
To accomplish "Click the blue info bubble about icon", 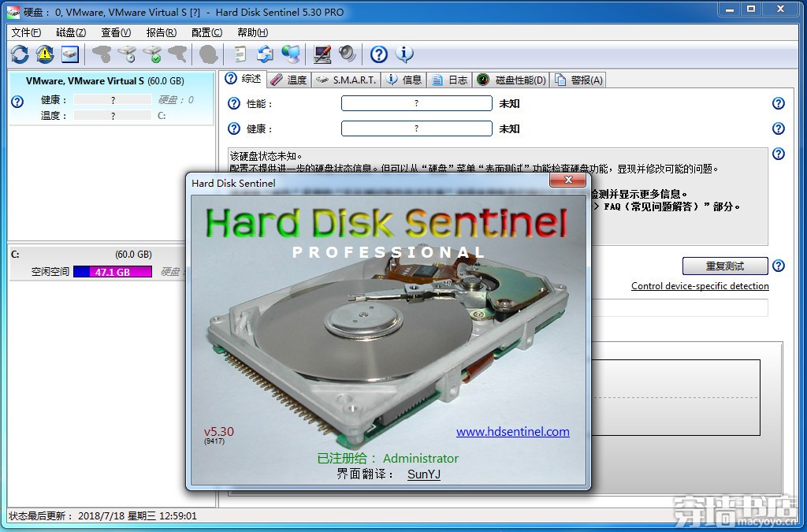I will pos(404,54).
